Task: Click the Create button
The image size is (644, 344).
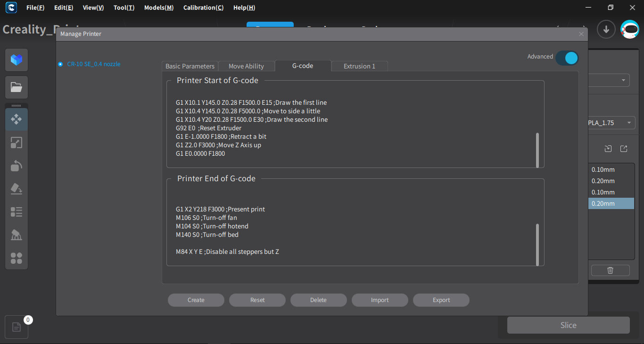Action: 196,300
